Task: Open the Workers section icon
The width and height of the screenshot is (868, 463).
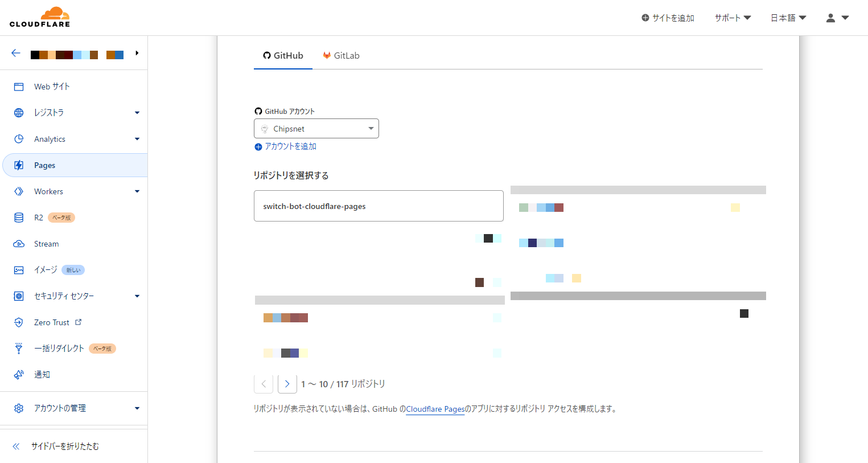Action: (x=19, y=191)
